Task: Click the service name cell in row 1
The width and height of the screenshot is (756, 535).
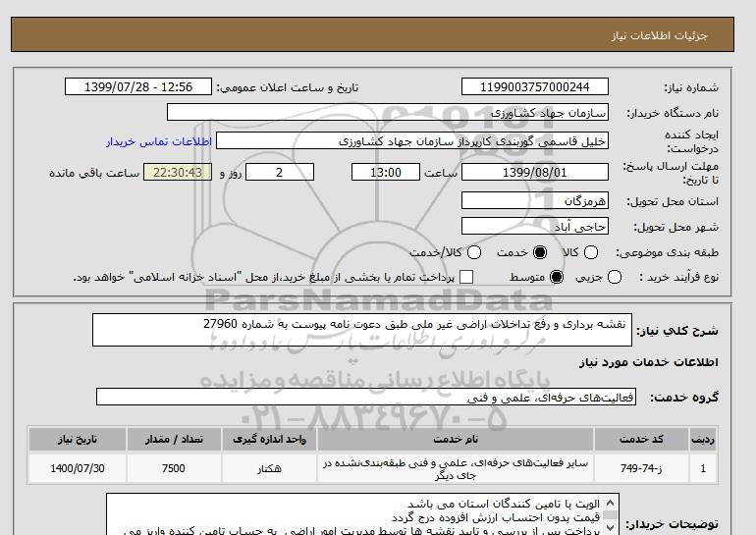Action: coord(456,468)
